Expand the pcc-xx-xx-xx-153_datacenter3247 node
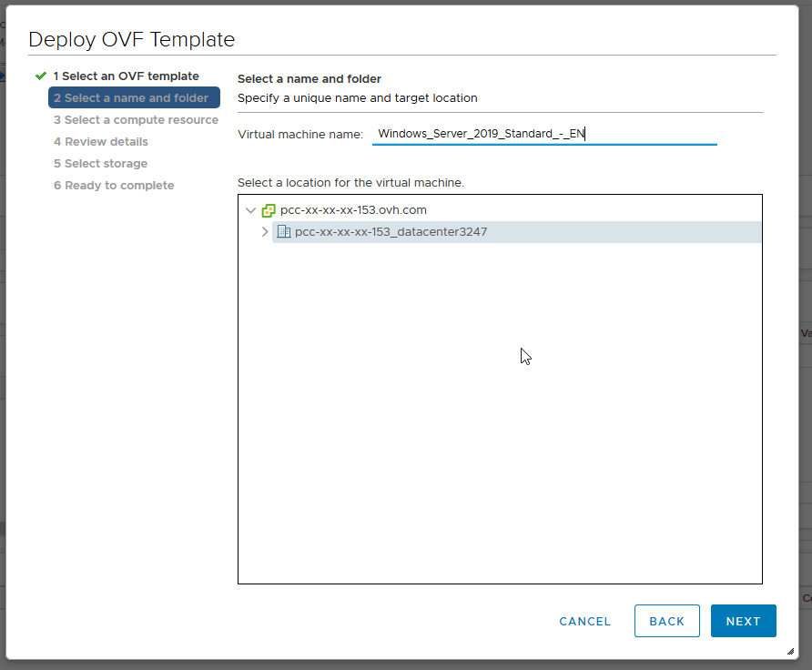The width and height of the screenshot is (812, 670). [265, 231]
